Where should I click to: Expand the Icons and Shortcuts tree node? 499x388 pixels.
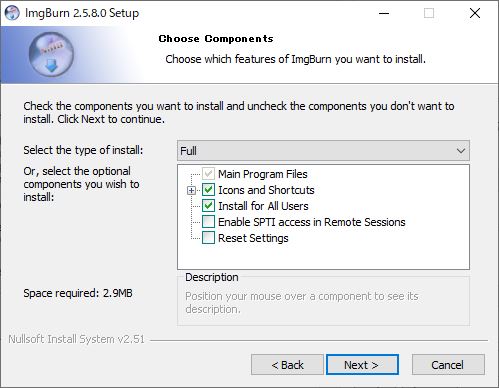(191, 190)
